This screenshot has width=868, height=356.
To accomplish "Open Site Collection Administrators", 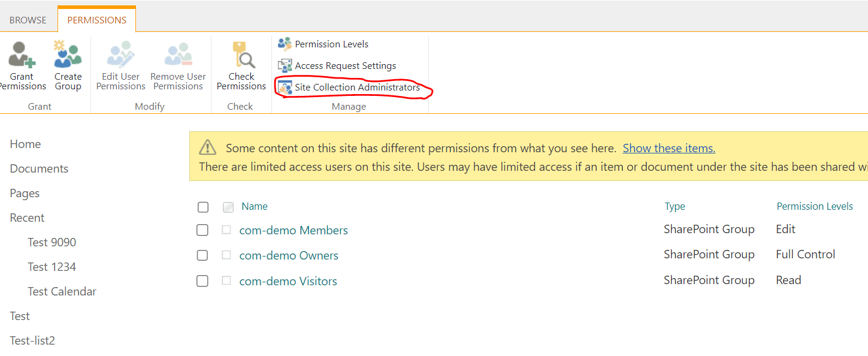I will coord(349,88).
